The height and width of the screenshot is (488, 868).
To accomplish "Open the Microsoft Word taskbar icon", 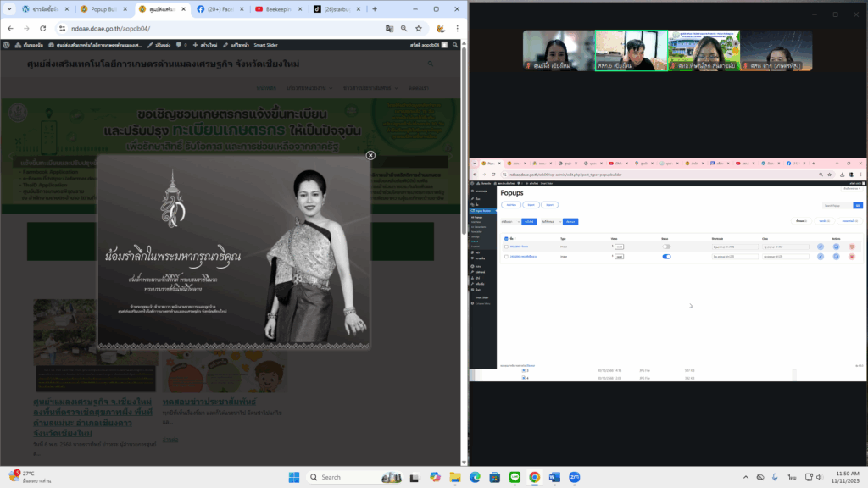I will pyautogui.click(x=554, y=477).
